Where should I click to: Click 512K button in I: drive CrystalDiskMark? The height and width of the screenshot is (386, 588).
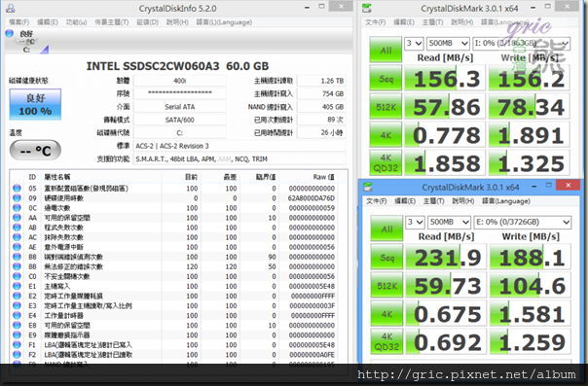[x=386, y=106]
